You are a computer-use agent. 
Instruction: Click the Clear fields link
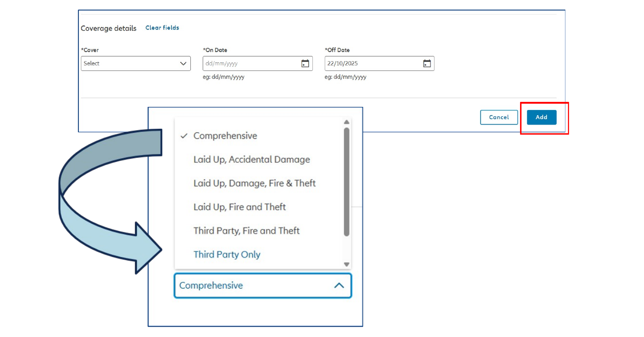coord(162,28)
